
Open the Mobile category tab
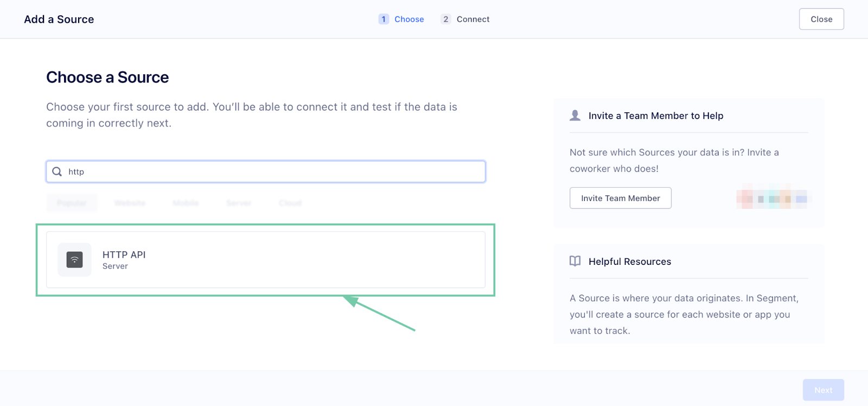(186, 203)
